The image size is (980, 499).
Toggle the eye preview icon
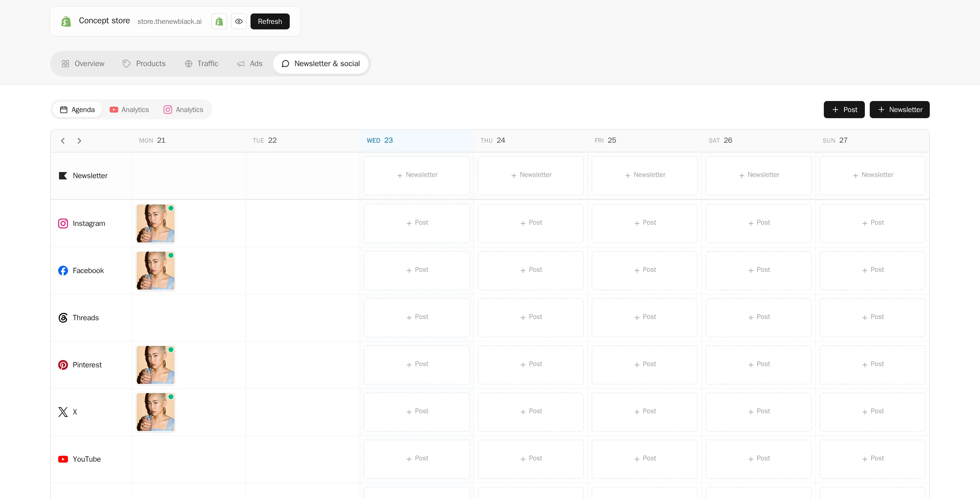[x=239, y=21]
